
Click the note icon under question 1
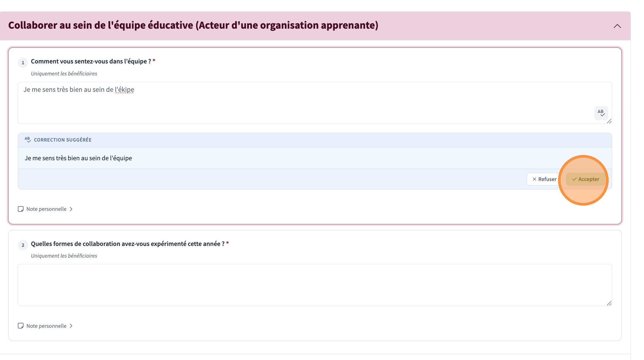point(21,209)
